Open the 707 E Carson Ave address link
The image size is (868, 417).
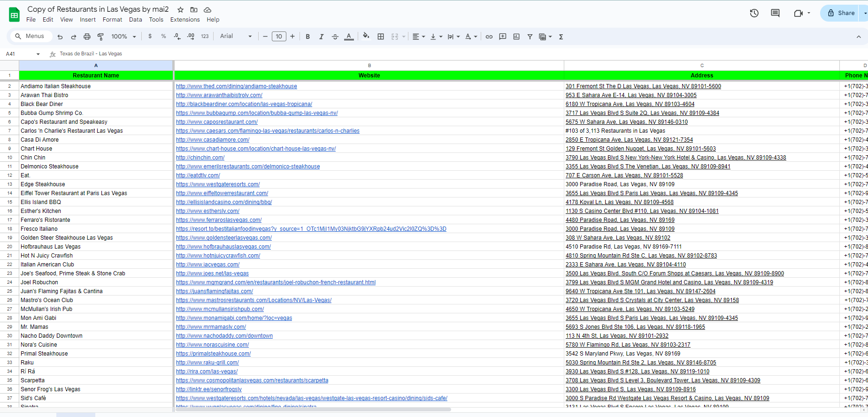click(624, 175)
